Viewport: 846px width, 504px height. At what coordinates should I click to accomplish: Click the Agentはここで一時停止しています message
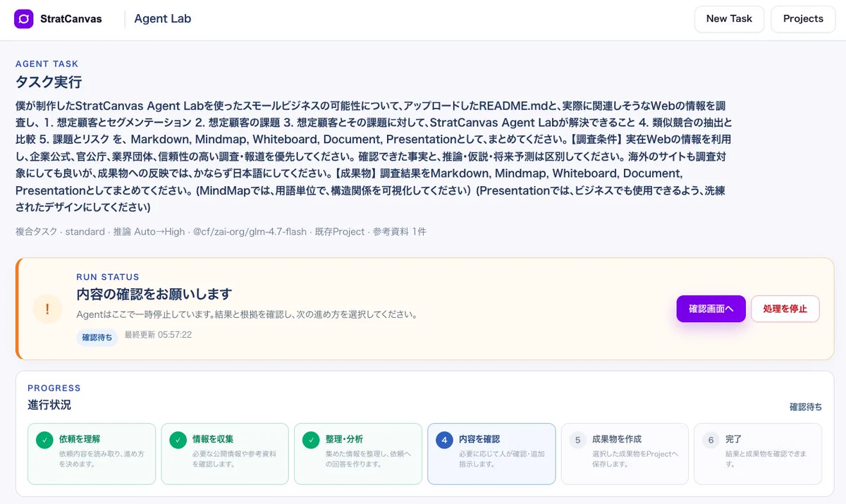point(247,314)
